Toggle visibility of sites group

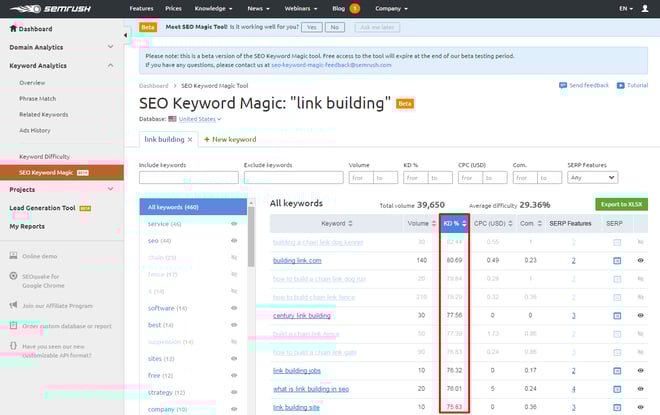tap(234, 359)
